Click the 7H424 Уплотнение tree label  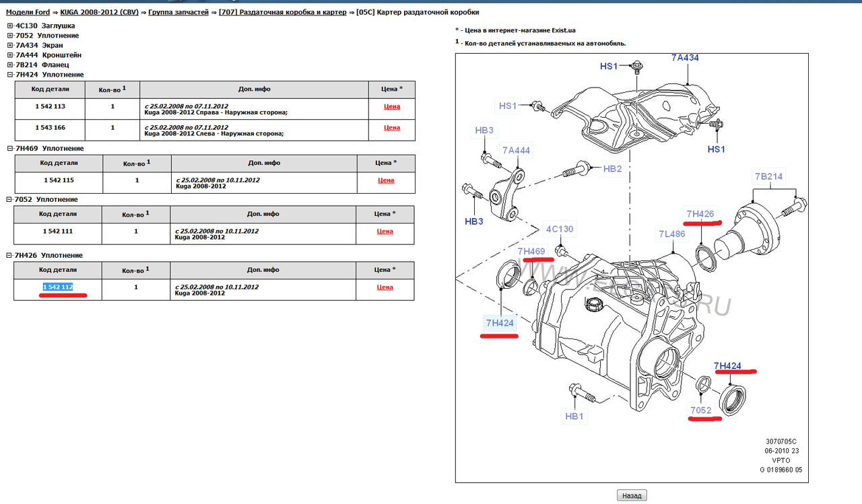coord(49,75)
